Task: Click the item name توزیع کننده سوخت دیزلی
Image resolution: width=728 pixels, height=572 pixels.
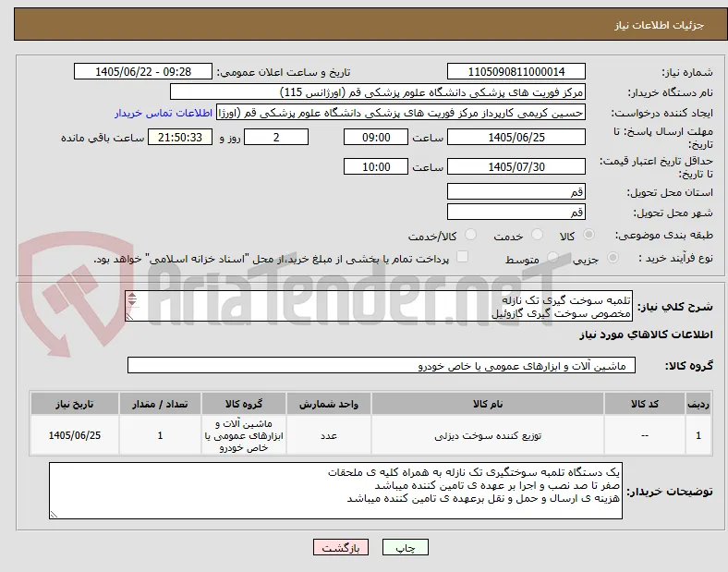Action: [488, 435]
